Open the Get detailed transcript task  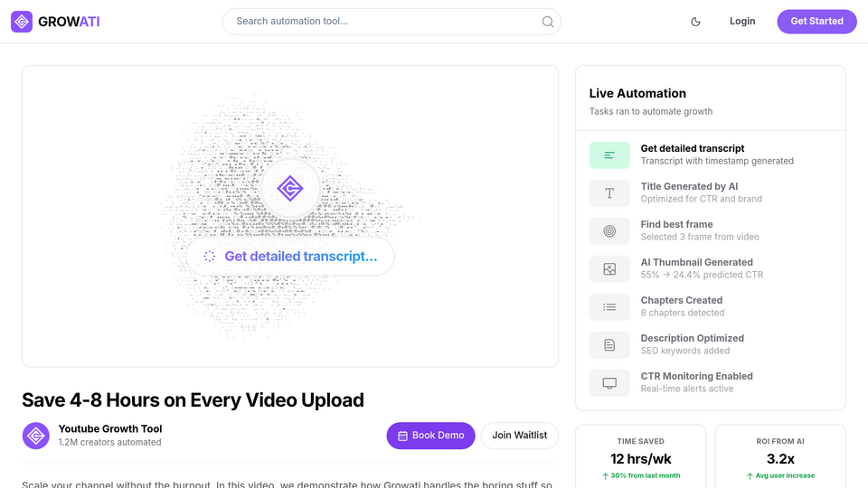coord(711,155)
